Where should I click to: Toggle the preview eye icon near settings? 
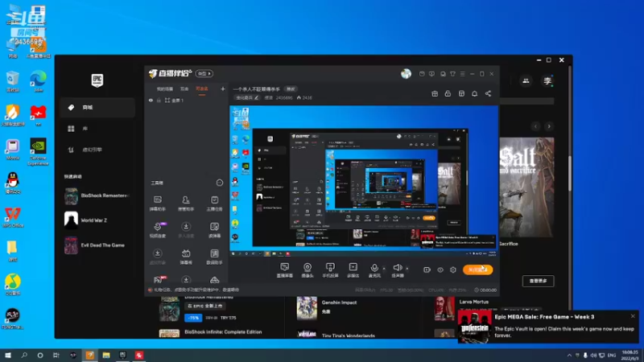[440, 270]
